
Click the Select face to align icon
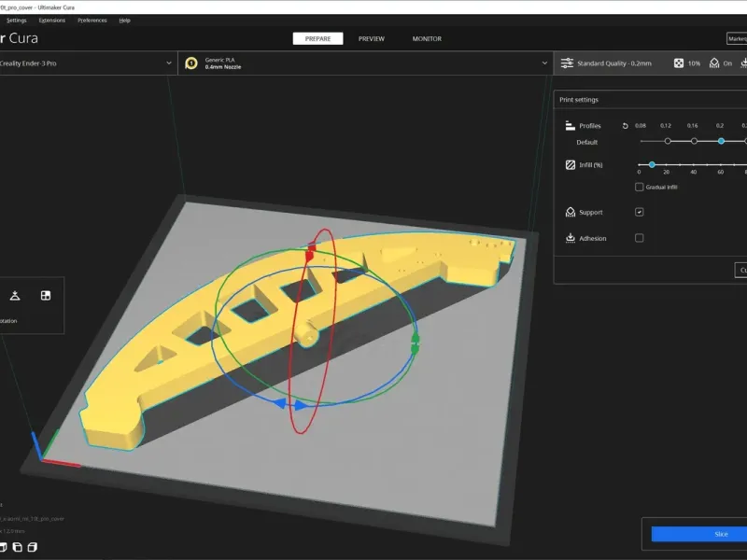pyautogui.click(x=46, y=296)
